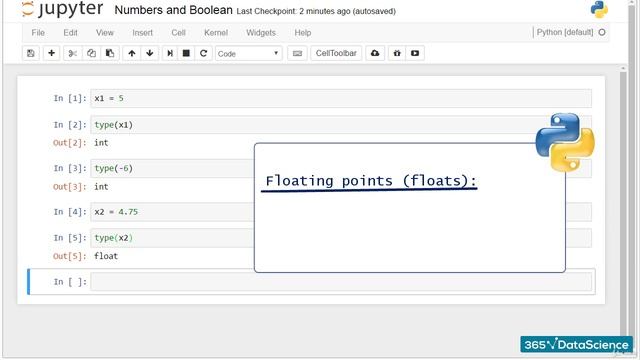Screen dimensions: 640x360
Task: Interrupt kernel with stop icon
Action: [x=186, y=53]
